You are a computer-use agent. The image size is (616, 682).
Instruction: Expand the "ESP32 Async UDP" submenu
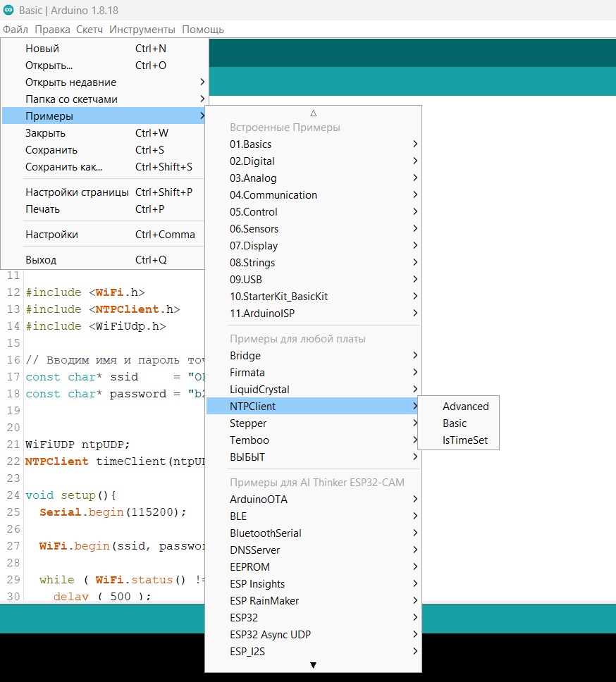pyautogui.click(x=269, y=634)
